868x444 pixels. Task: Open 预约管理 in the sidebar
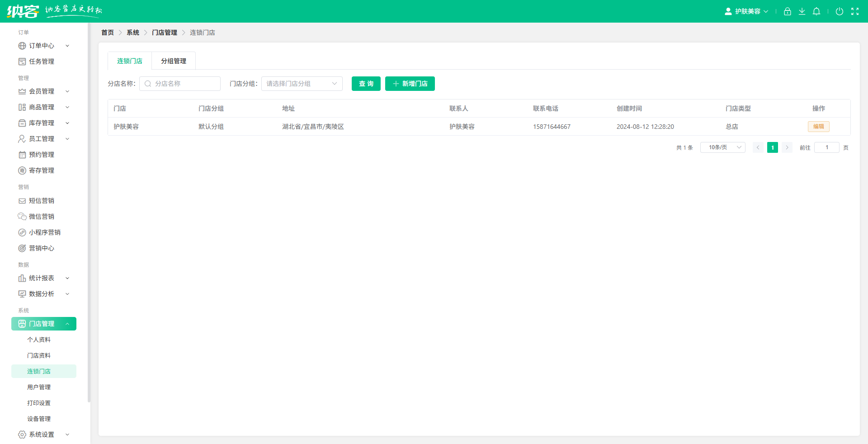tap(42, 154)
